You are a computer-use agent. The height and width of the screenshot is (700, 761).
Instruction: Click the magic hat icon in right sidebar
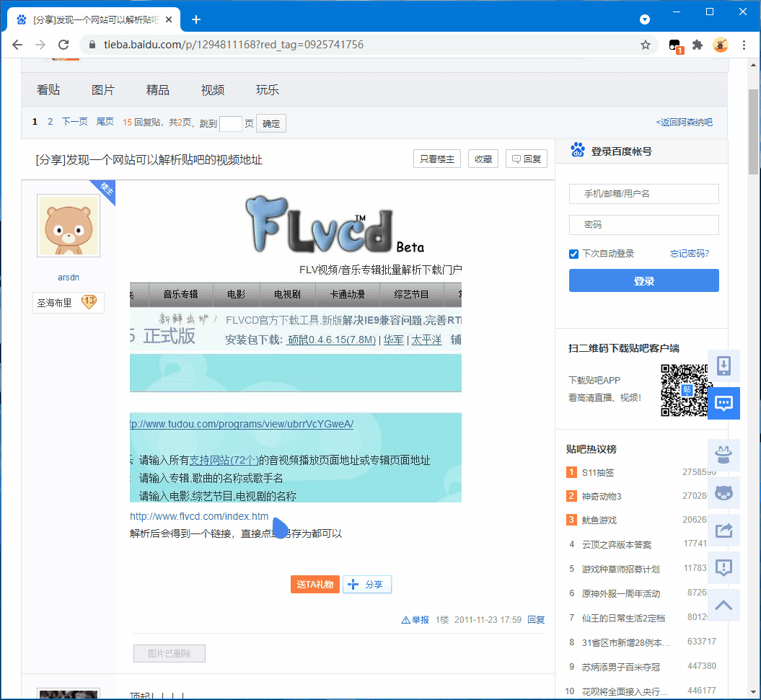723,455
